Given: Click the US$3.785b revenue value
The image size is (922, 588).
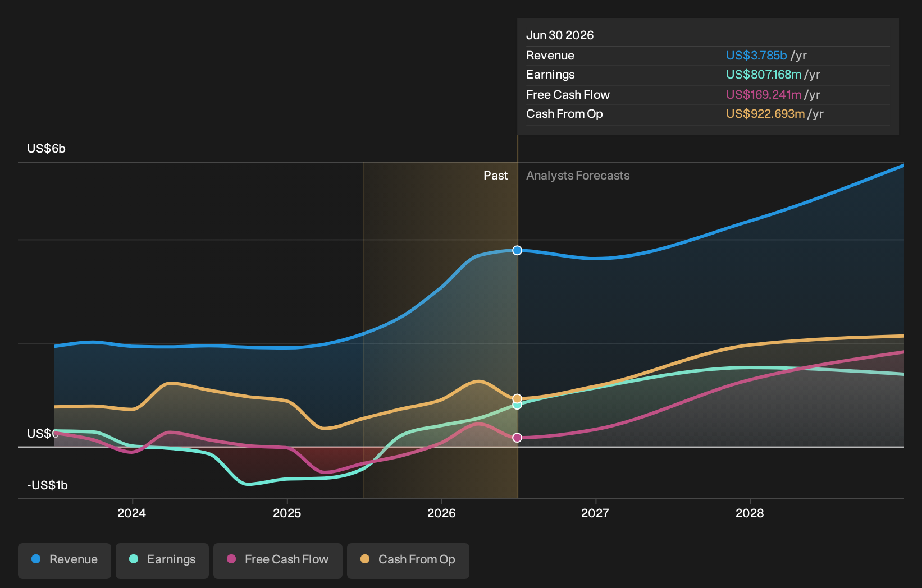Looking at the screenshot, I should 756,56.
